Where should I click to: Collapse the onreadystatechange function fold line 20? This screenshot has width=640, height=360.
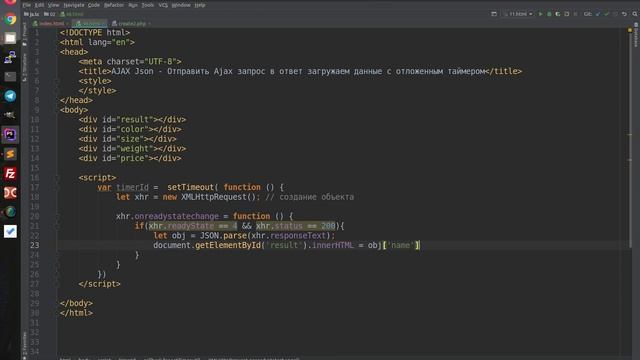[x=57, y=217]
